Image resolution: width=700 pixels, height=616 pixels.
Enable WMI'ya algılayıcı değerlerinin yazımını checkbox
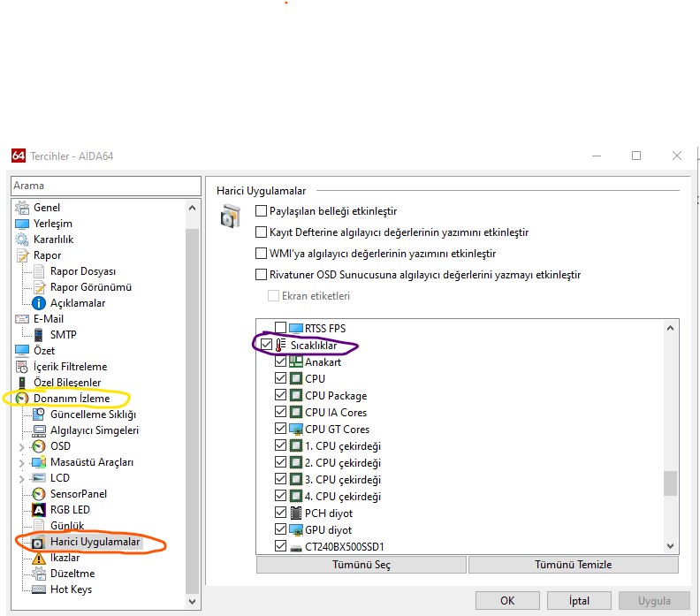pyautogui.click(x=261, y=254)
